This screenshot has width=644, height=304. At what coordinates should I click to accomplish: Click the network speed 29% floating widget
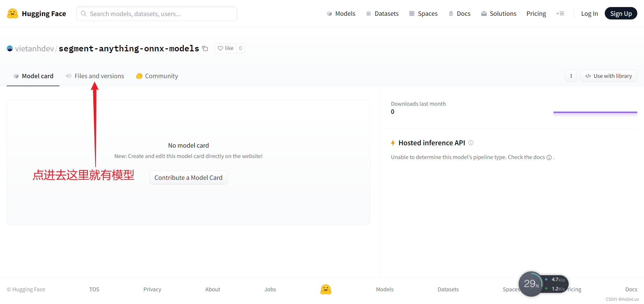point(543,284)
